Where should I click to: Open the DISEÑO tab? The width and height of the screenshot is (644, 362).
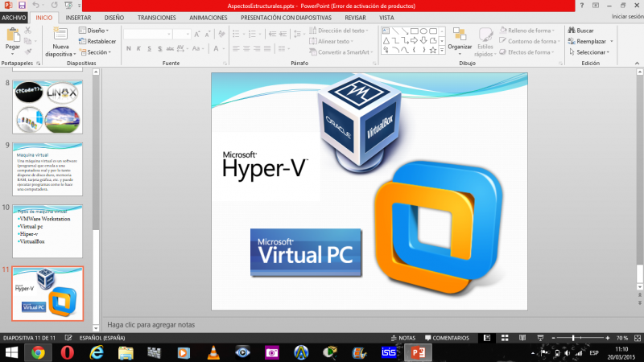pyautogui.click(x=114, y=18)
